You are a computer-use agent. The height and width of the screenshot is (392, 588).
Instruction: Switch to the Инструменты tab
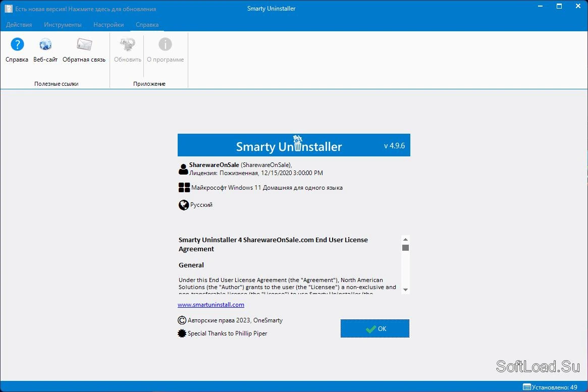[x=63, y=25]
